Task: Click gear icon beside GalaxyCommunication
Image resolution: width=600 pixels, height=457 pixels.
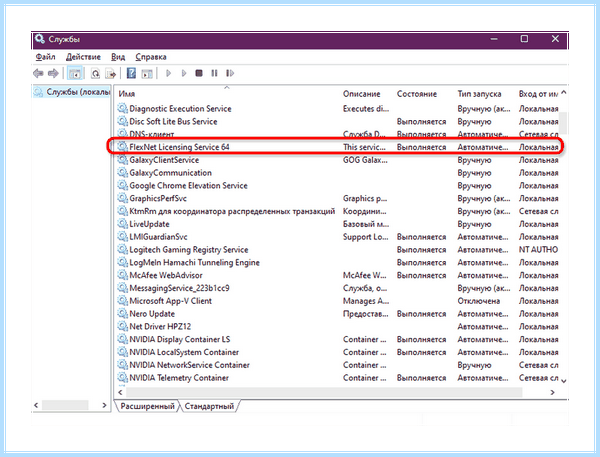Action: click(x=122, y=173)
